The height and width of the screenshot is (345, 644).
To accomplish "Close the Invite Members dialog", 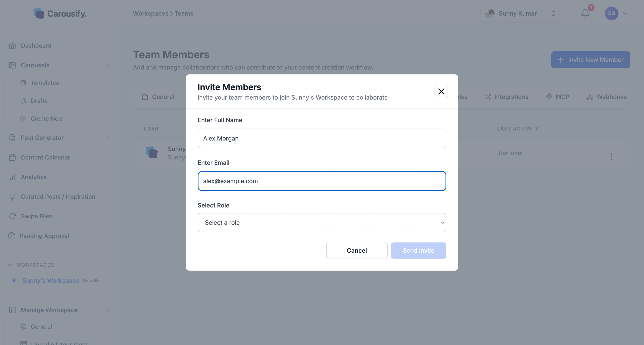I will click(441, 91).
